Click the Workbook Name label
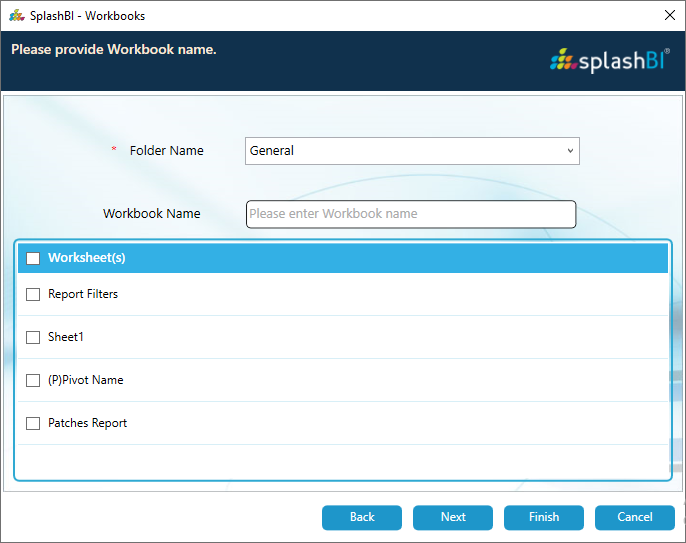This screenshot has height=543, width=686. point(152,214)
